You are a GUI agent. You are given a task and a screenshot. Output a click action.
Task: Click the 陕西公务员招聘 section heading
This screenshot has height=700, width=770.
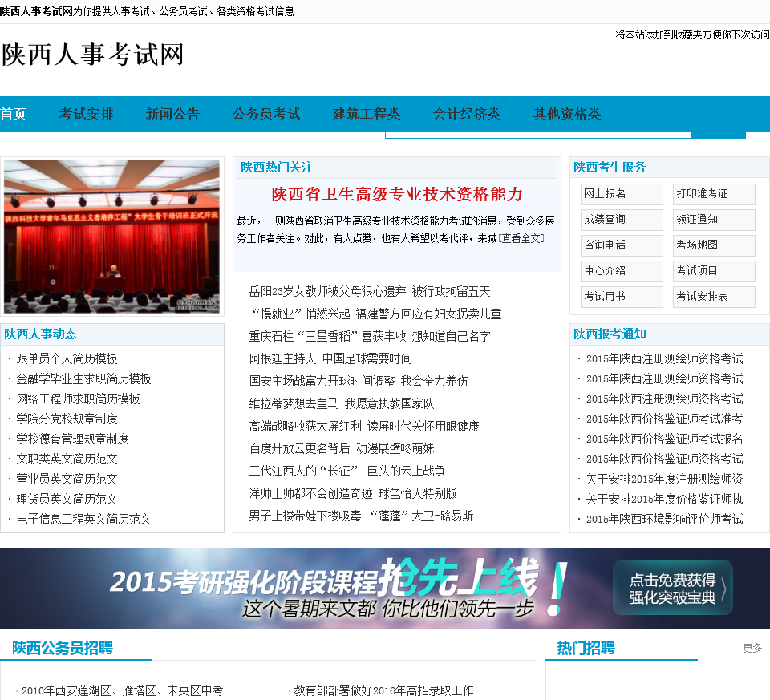point(63,648)
